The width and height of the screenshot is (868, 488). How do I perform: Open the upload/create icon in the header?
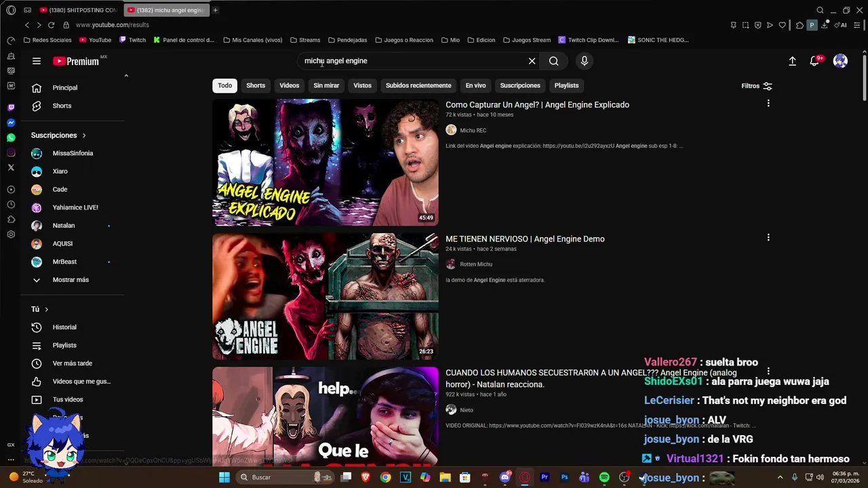pos(792,61)
